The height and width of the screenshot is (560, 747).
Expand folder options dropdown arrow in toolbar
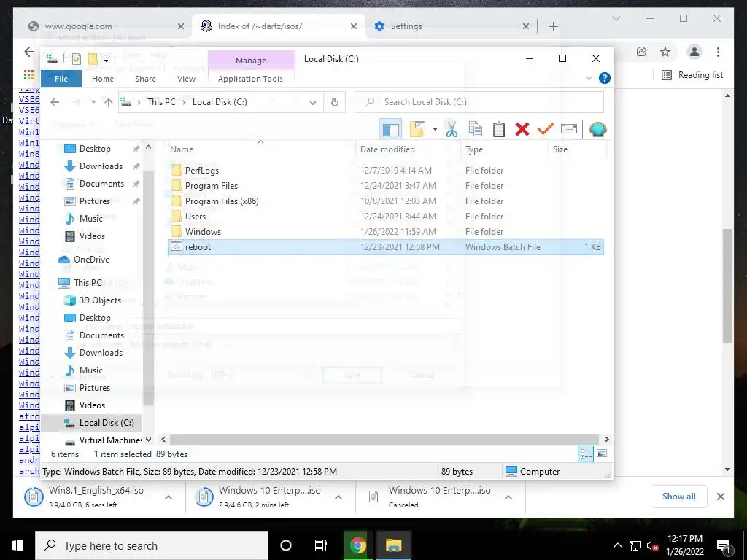point(435,129)
